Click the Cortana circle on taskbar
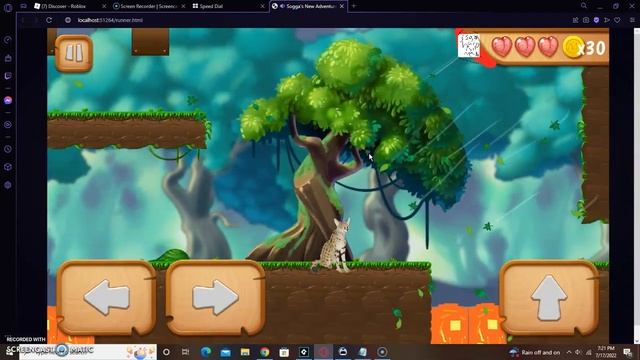The image size is (640, 360). click(166, 352)
